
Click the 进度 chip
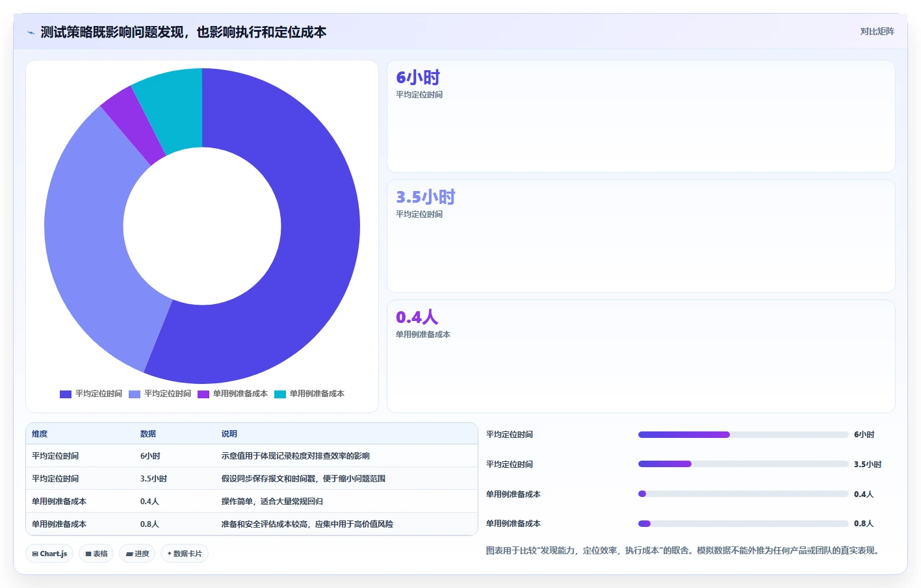137,554
